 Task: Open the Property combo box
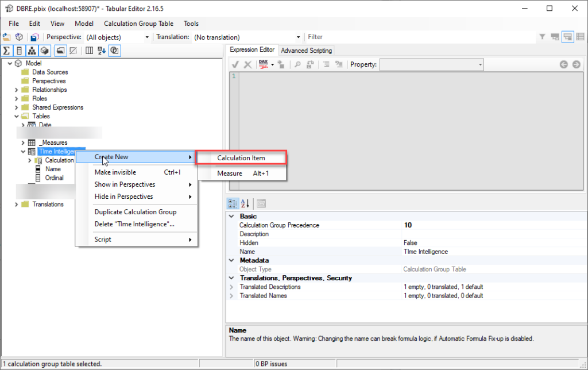(x=432, y=64)
